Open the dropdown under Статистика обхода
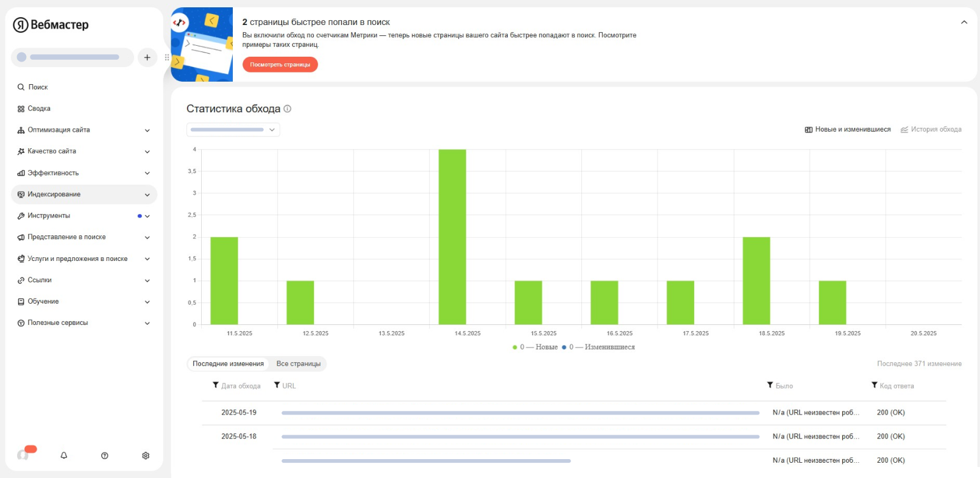This screenshot has height=478, width=980. click(x=233, y=130)
